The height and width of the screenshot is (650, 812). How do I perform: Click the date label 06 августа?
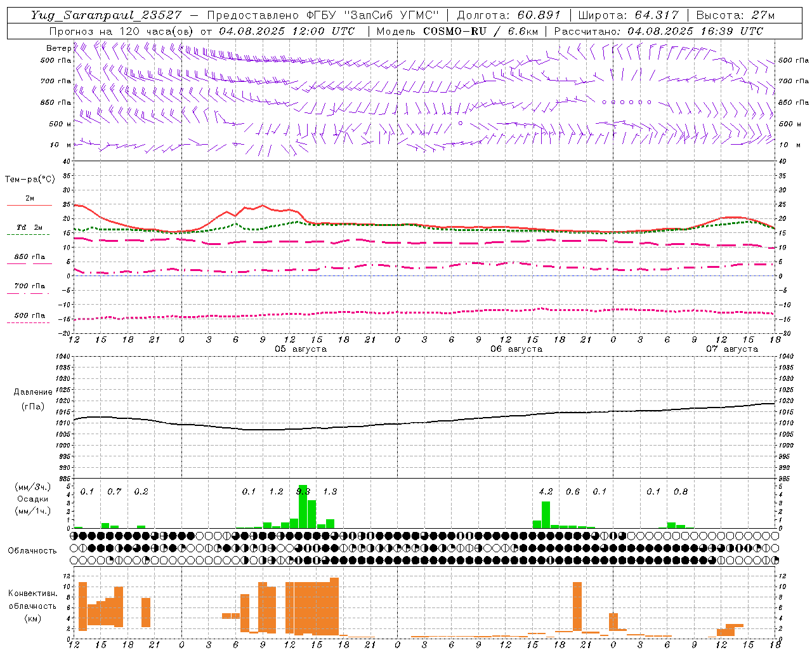pyautogui.click(x=516, y=349)
